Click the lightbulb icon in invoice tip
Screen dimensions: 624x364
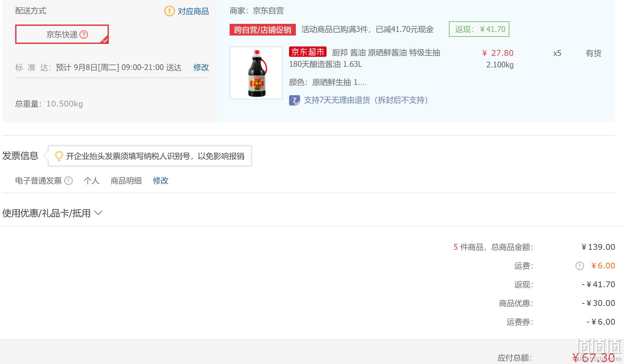[59, 156]
